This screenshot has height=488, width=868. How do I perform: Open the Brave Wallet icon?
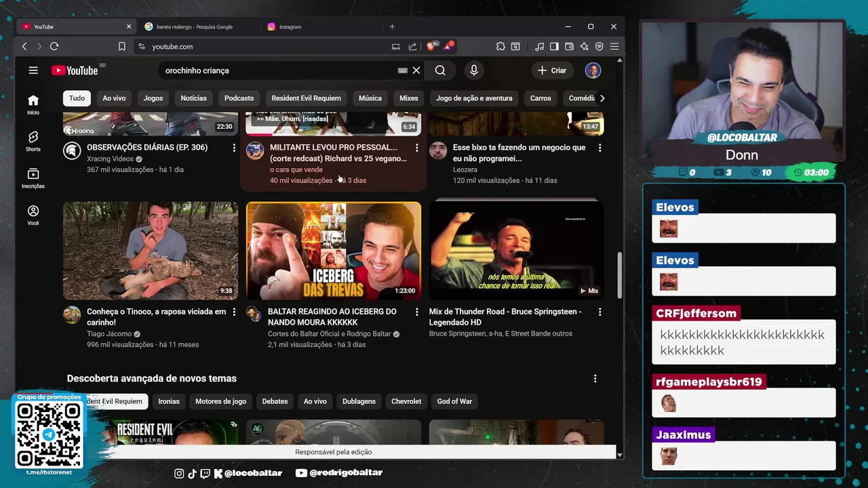click(569, 46)
